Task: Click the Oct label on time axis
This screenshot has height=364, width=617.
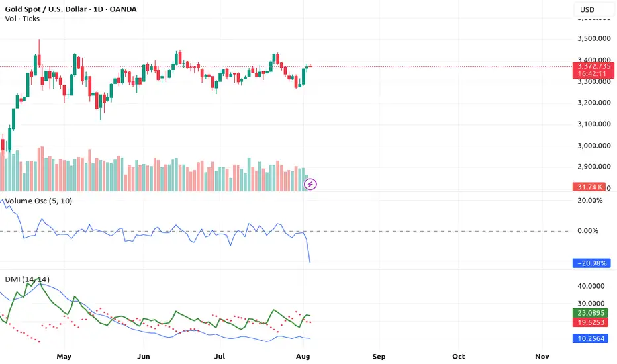Action: (458, 357)
